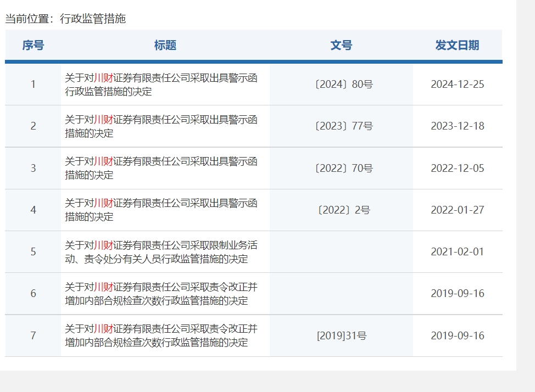Image resolution: width=535 pixels, height=392 pixels.
Task: Click sequence number 1
Action: pos(33,84)
